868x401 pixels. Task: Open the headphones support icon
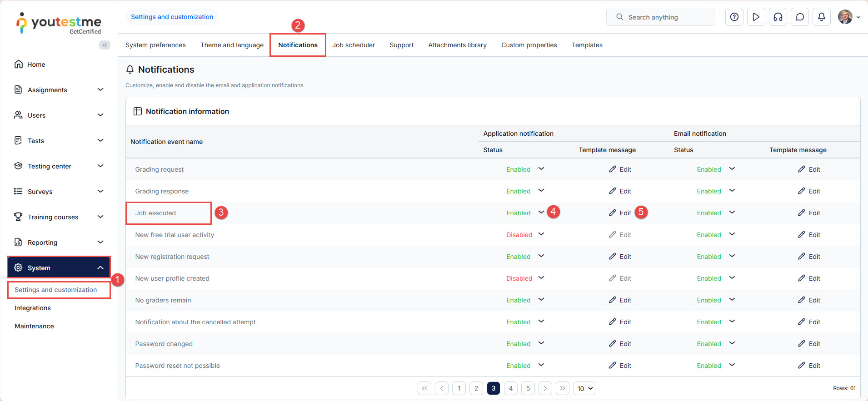778,17
